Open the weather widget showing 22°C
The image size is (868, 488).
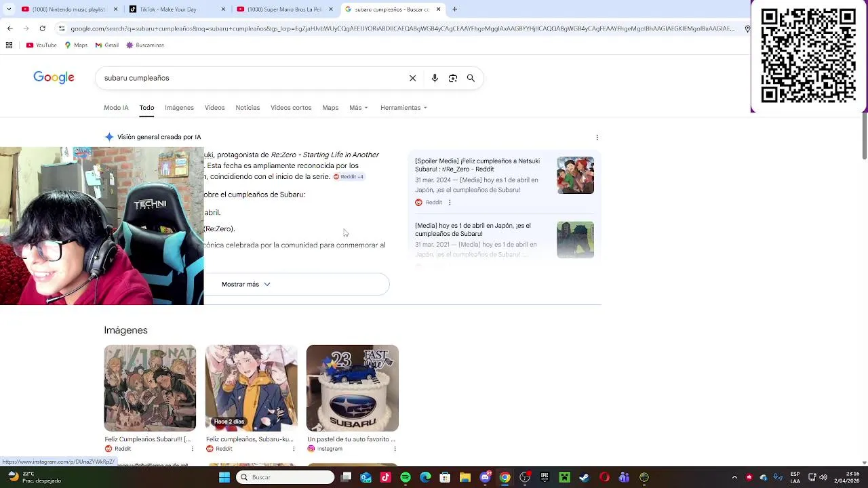point(35,477)
